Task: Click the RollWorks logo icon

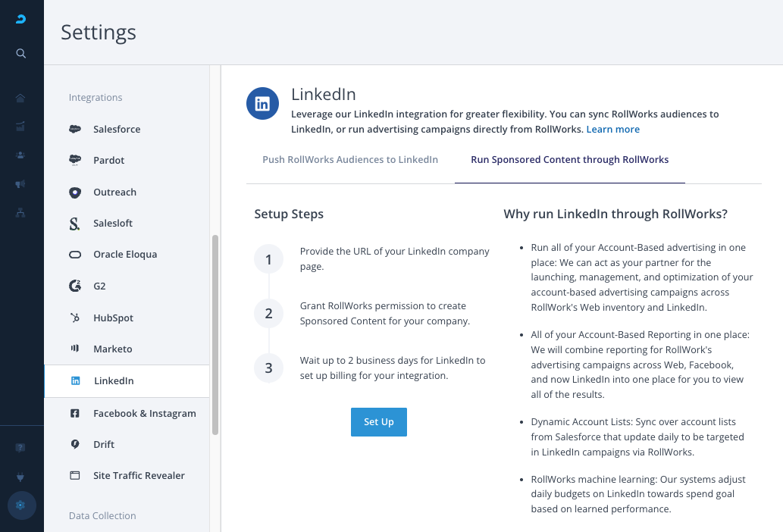Action: pyautogui.click(x=21, y=18)
